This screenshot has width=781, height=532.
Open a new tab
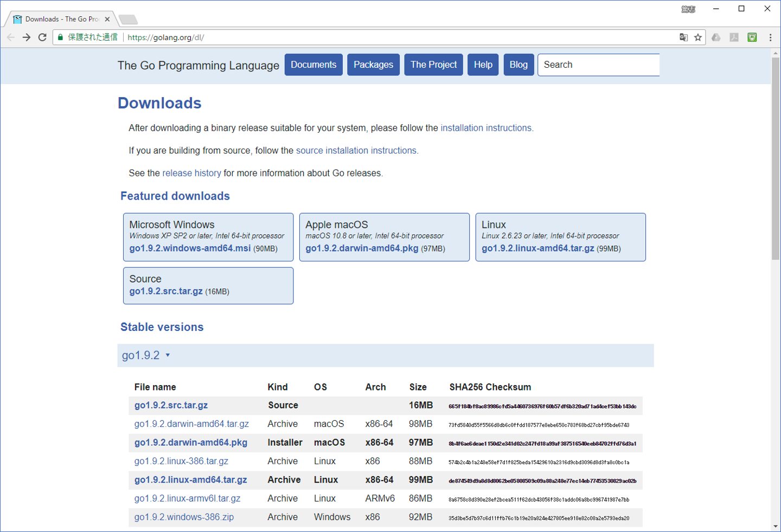coord(128,20)
